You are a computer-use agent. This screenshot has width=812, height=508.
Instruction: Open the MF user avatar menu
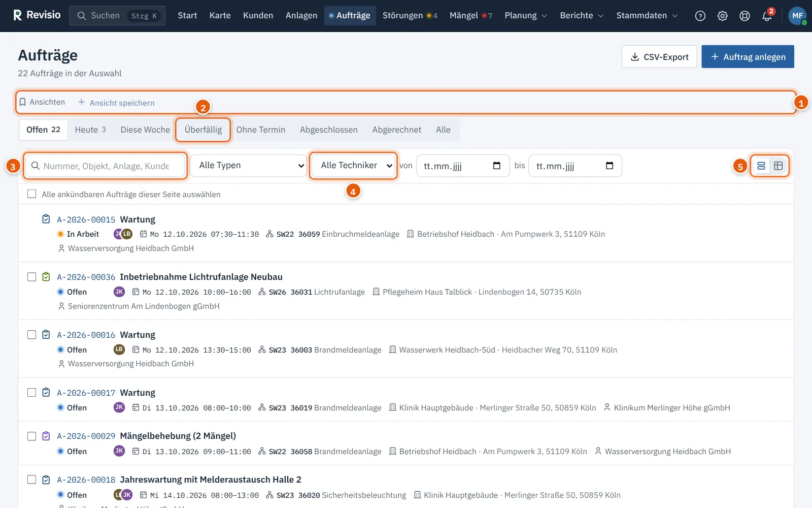click(x=798, y=16)
